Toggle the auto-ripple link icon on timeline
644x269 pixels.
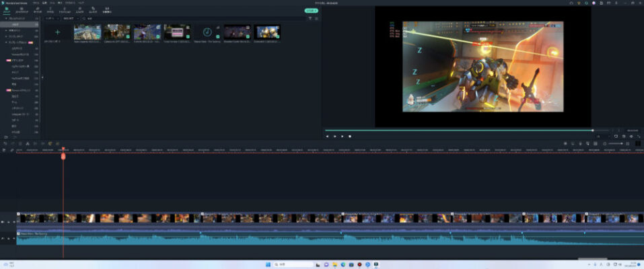[12, 151]
